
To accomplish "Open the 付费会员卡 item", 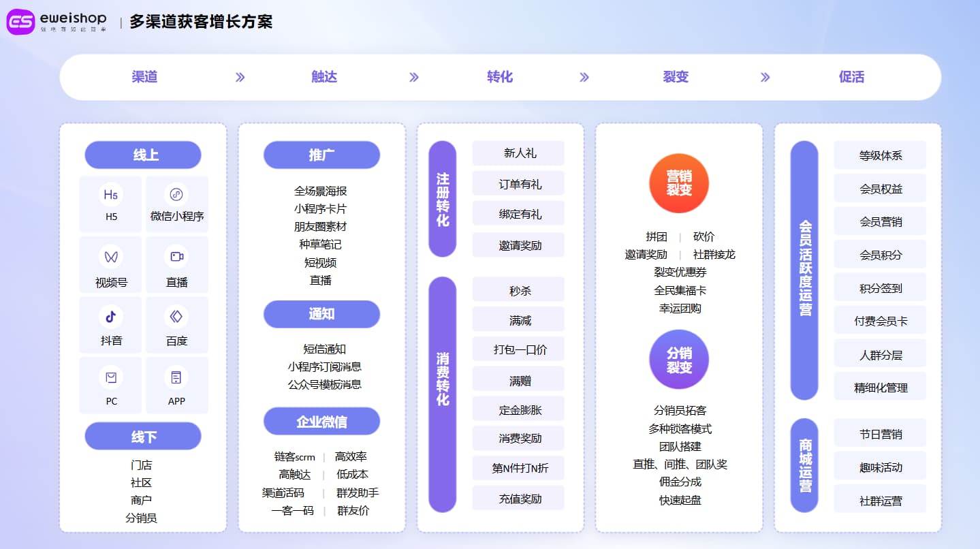I will (880, 321).
